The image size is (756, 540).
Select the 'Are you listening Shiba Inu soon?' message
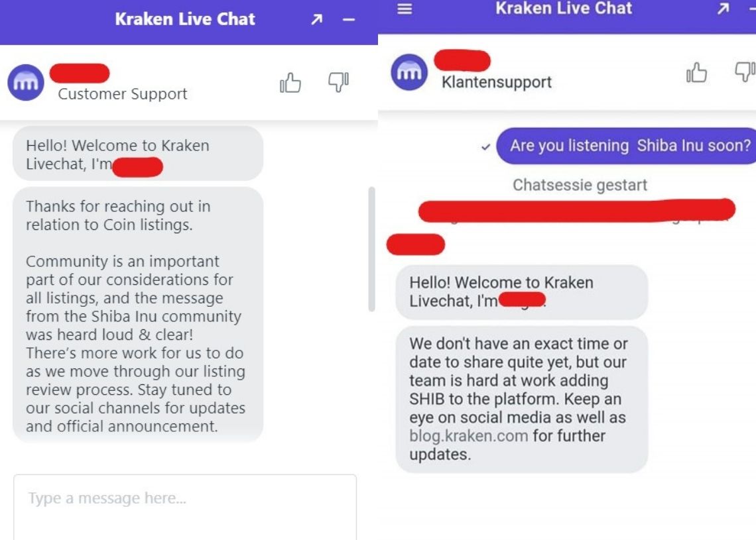[626, 146]
